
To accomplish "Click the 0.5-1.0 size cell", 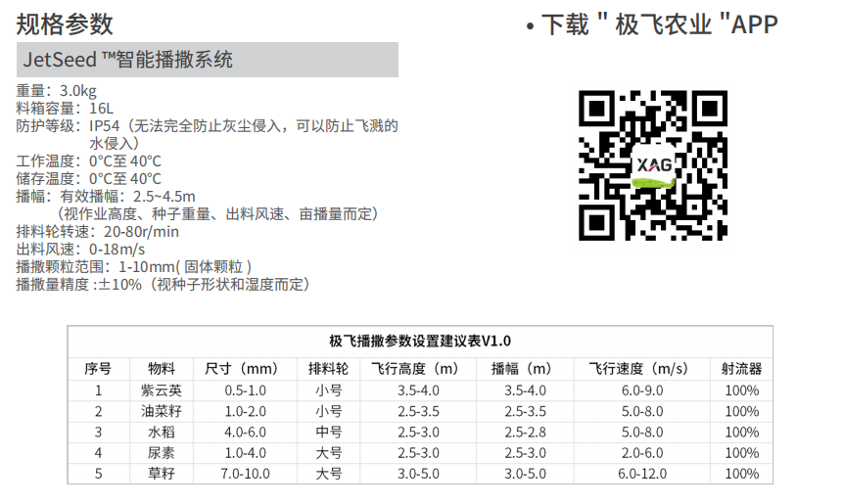I will [x=245, y=390].
